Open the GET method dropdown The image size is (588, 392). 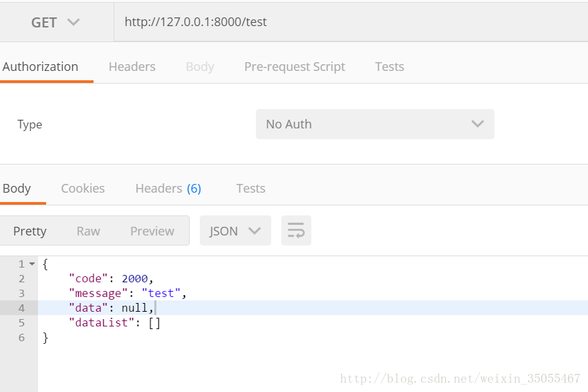[55, 22]
